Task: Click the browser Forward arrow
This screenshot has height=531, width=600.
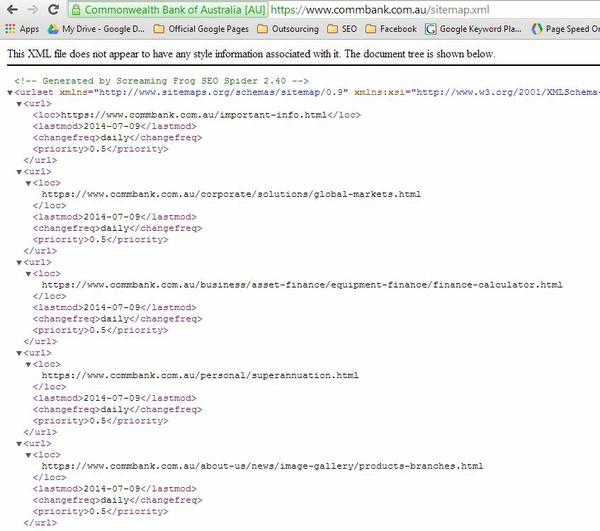Action: click(33, 10)
